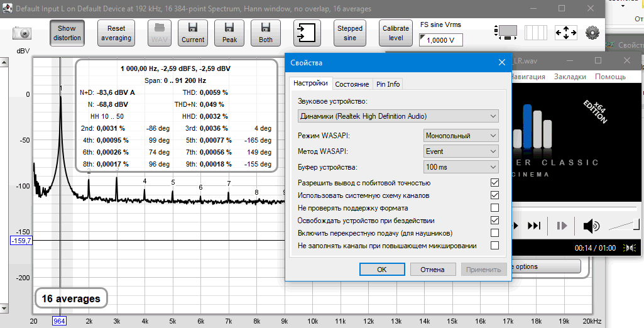Screen dimensions: 644x328
Task: Expand the 'Режим WASAPI' dropdown
Action: coord(461,136)
